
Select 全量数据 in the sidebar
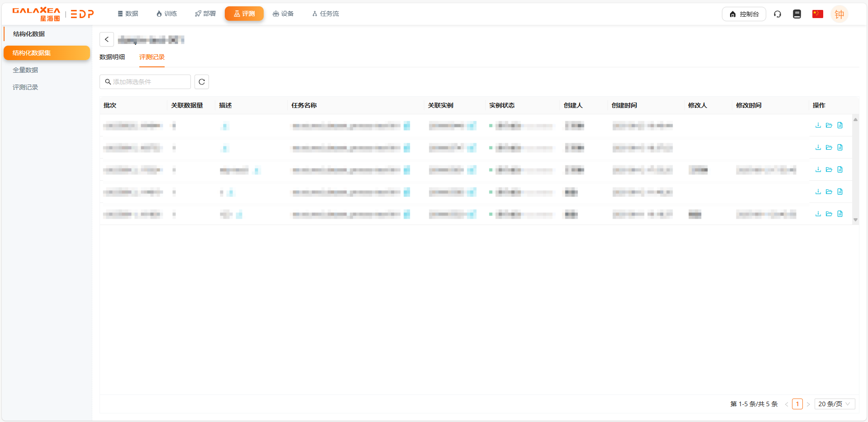[25, 70]
